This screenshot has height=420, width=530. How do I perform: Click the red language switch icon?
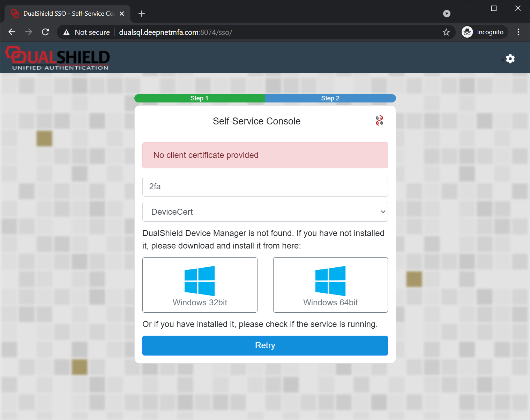point(379,121)
